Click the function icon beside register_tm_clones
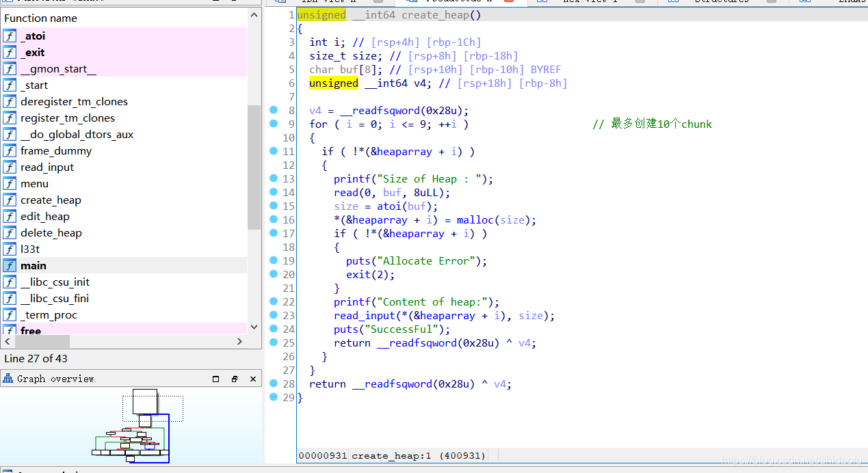868x473 pixels. click(x=10, y=118)
